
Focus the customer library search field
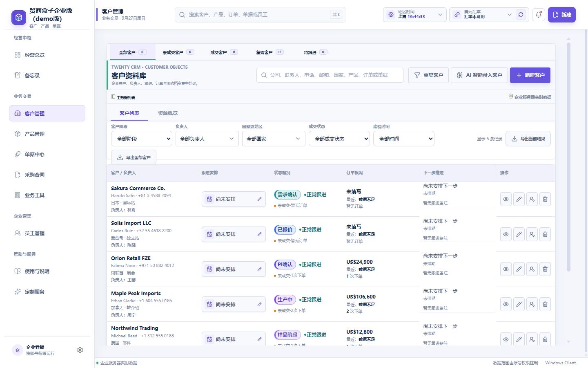[x=330, y=75]
